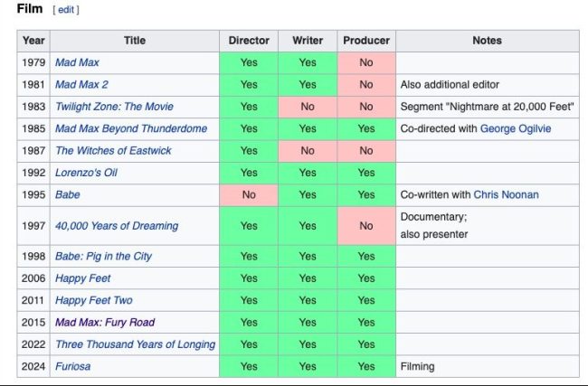Screen dimensions: 588x386
Task: Open the Mad Max film link
Action: coord(77,62)
